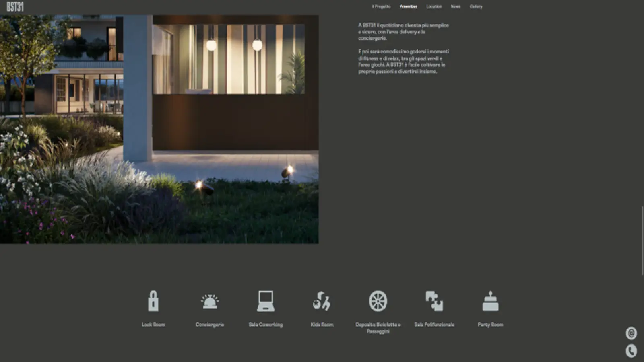Select the Sala Polifunzionale puzzle icon
Image resolution: width=644 pixels, height=362 pixels.
434,301
